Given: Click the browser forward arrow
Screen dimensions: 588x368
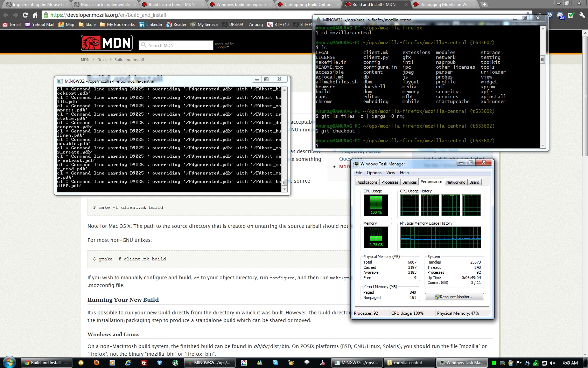Looking at the screenshot, I should (15, 15).
